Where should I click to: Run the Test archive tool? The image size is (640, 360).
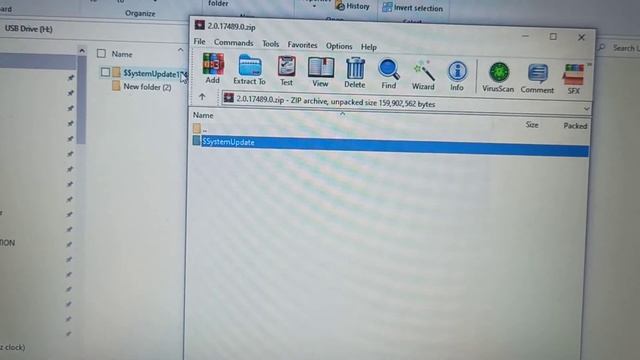[x=287, y=71]
